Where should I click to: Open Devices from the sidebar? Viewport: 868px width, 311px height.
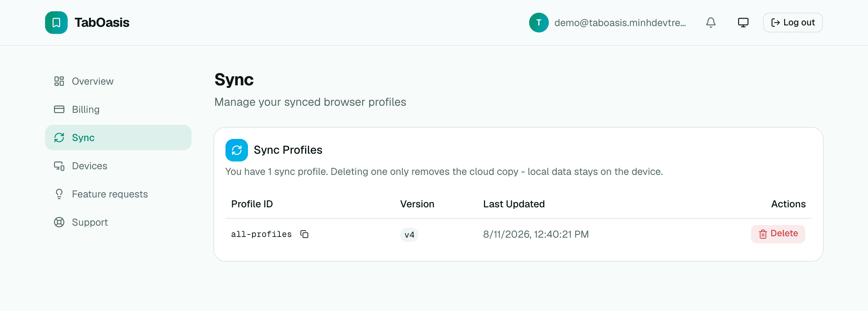click(x=118, y=166)
